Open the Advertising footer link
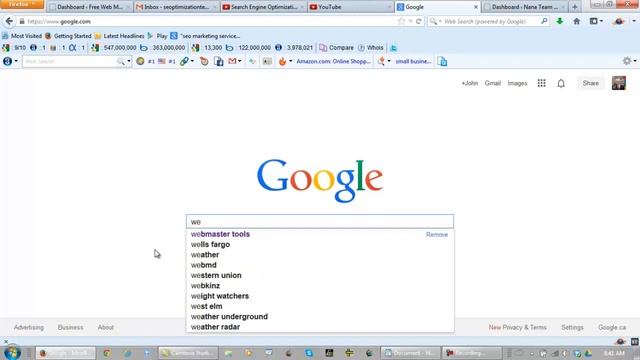This screenshot has width=640, height=360. point(29,327)
